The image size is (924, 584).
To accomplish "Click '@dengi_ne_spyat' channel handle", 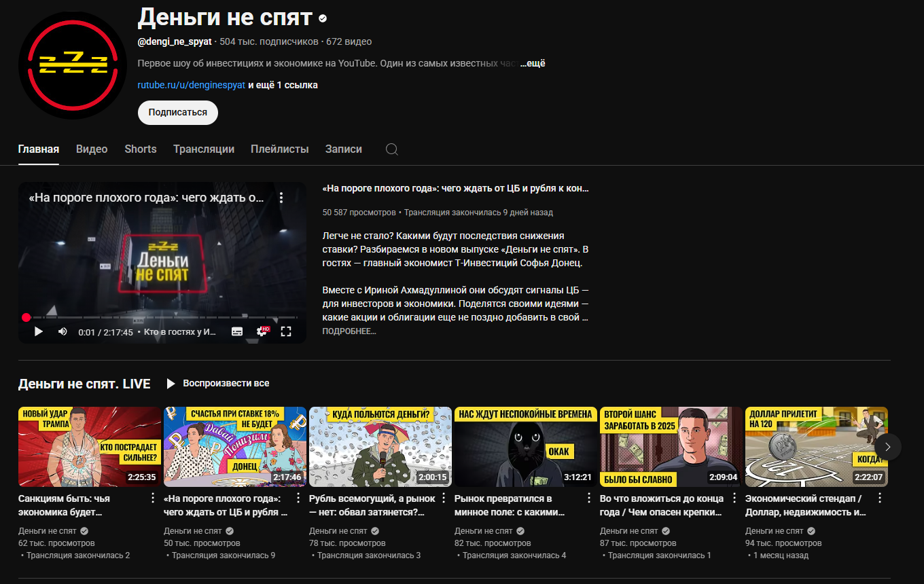I will pyautogui.click(x=175, y=42).
